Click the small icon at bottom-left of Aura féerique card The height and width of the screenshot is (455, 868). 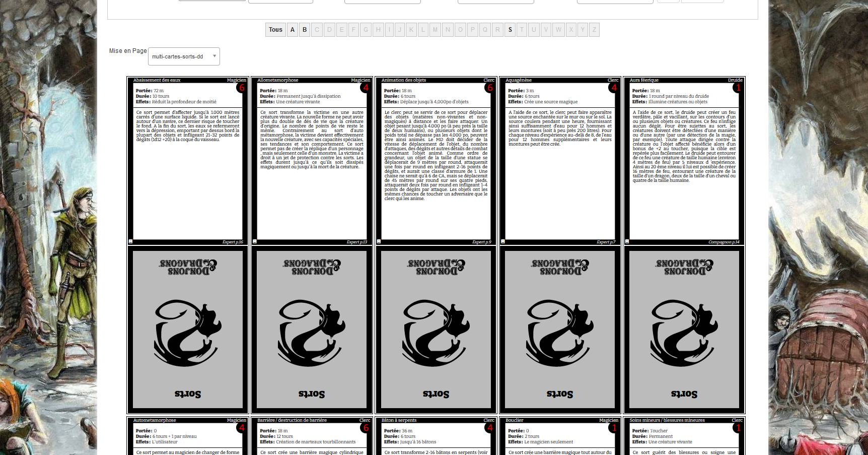pyautogui.click(x=627, y=242)
